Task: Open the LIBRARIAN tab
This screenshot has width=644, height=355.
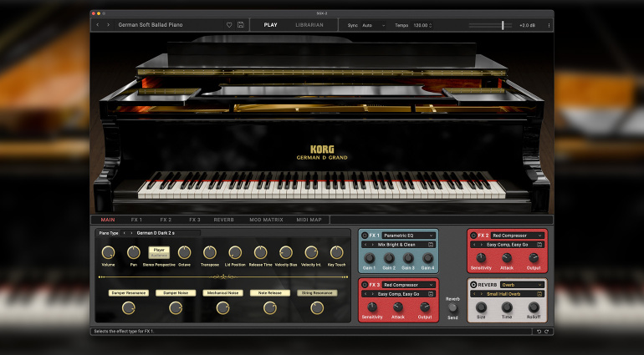Action: [x=309, y=25]
